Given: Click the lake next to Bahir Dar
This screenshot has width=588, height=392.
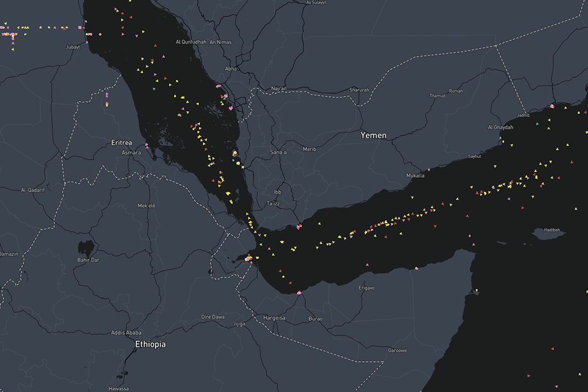Looking at the screenshot, I should [x=86, y=246].
